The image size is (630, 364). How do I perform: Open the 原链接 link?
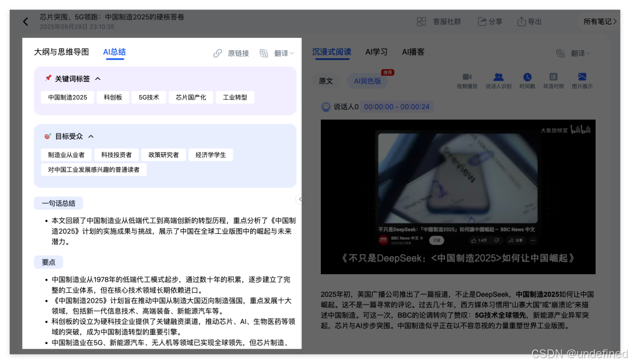(x=238, y=54)
